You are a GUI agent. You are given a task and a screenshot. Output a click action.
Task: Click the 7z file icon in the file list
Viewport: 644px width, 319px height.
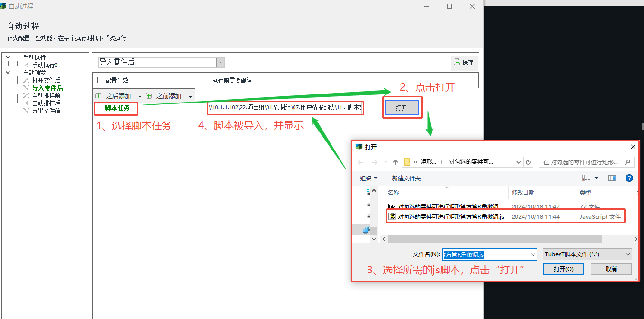tap(392, 207)
